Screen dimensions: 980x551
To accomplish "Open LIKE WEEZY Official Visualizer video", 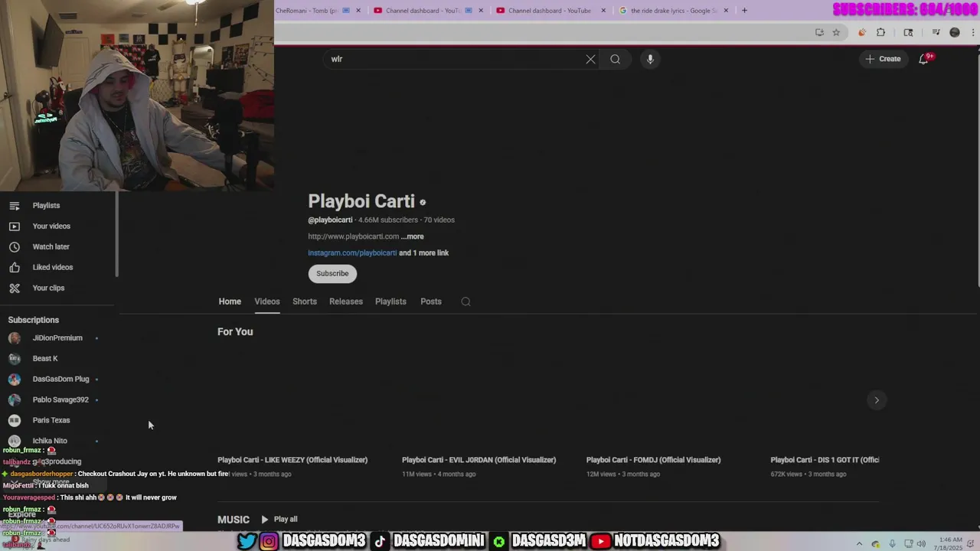I will [292, 460].
